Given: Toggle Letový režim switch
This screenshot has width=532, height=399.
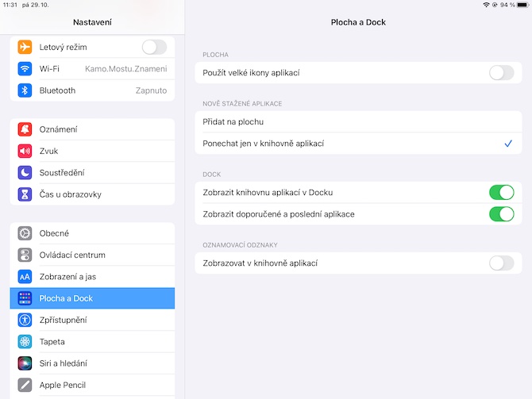Looking at the screenshot, I should coord(153,48).
